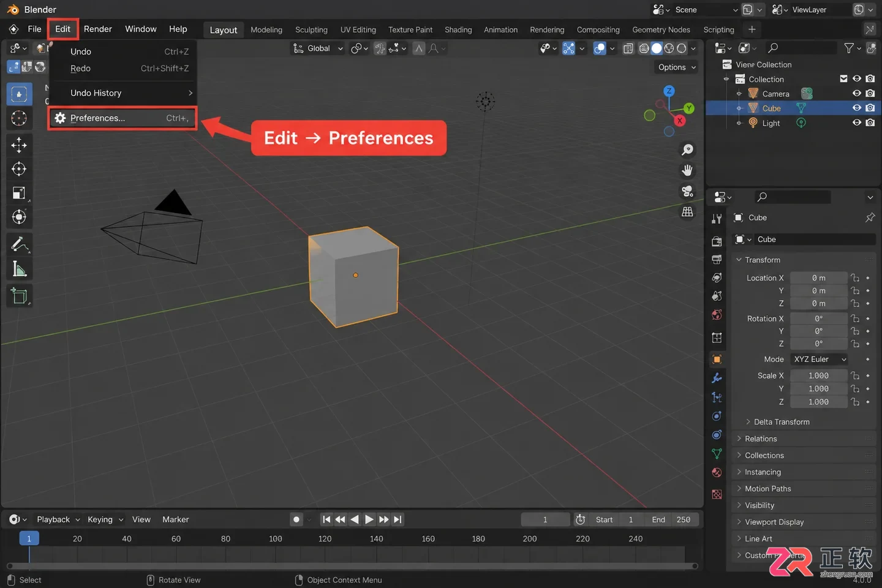This screenshot has width=882, height=588.
Task: Activate the Rotate tool
Action: [19, 169]
